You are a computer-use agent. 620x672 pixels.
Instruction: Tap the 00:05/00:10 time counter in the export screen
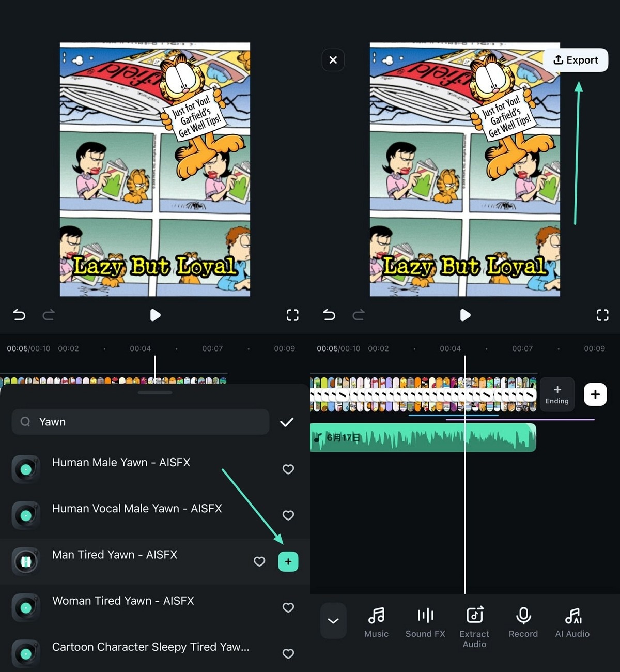pos(338,348)
